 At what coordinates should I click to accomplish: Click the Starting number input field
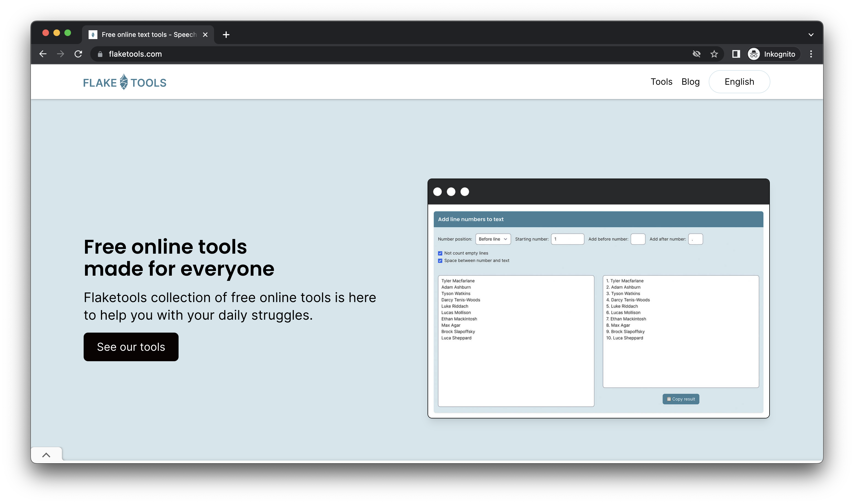pyautogui.click(x=567, y=239)
